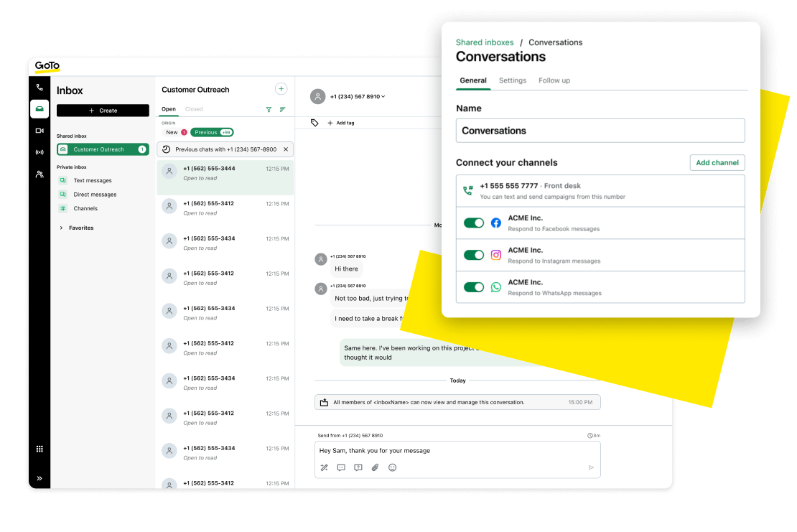Open the filter icon above the conversation list
Screen dimensions: 797x532
click(269, 109)
